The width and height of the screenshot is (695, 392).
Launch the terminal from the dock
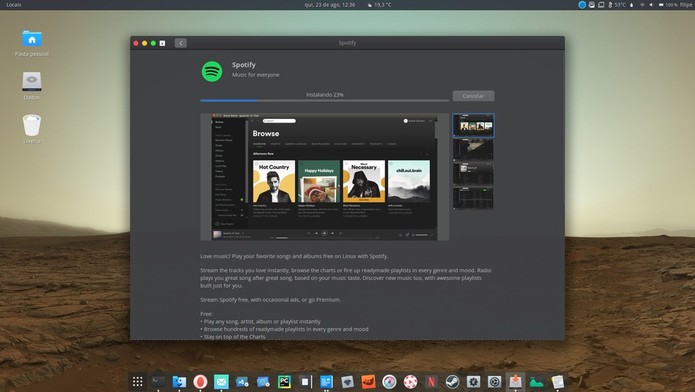tap(158, 381)
